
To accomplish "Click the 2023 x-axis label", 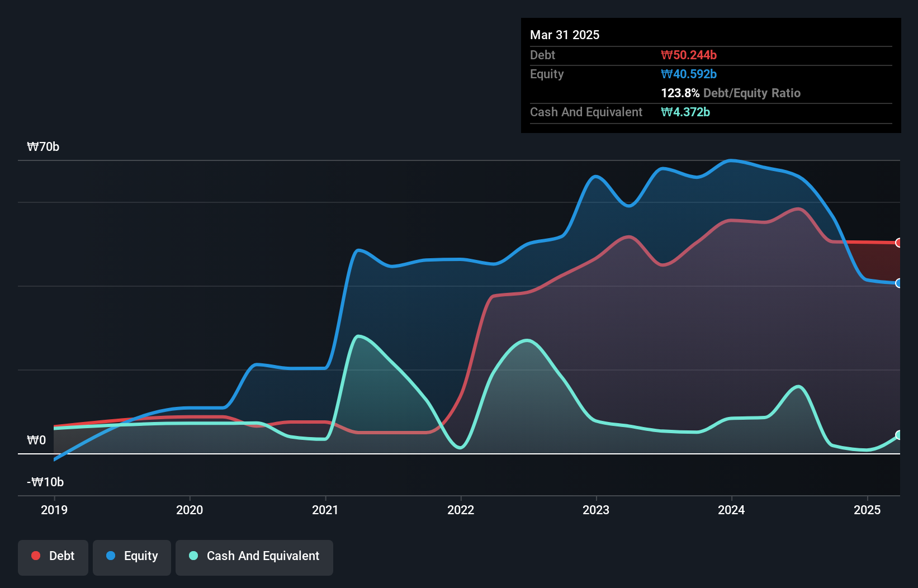I will point(596,510).
